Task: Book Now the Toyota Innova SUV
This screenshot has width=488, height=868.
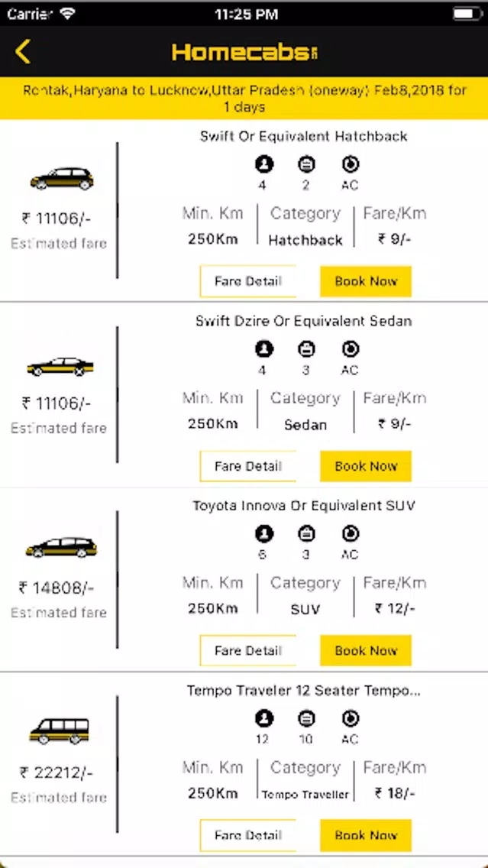Action: tap(366, 650)
